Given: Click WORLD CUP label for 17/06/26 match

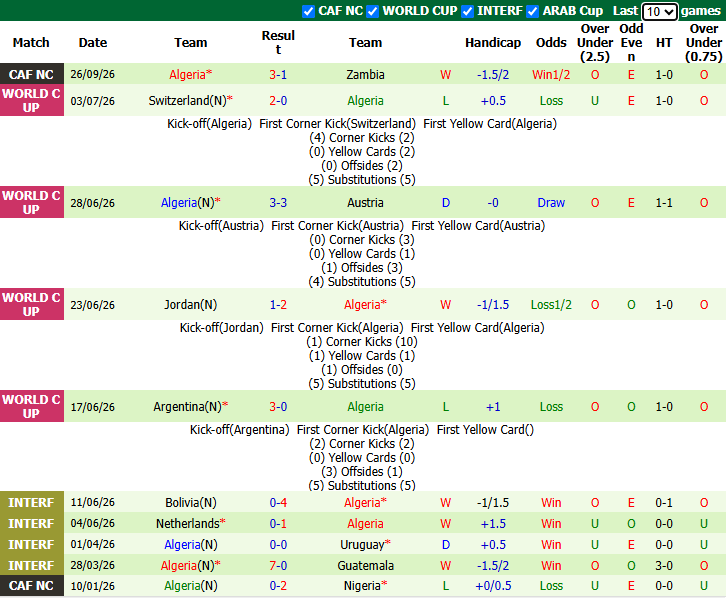Looking at the screenshot, I should 31,406.
